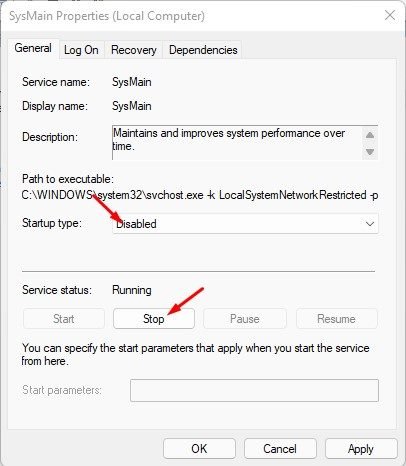Cancel the properties dialog
The width and height of the screenshot is (406, 466).
click(x=280, y=449)
